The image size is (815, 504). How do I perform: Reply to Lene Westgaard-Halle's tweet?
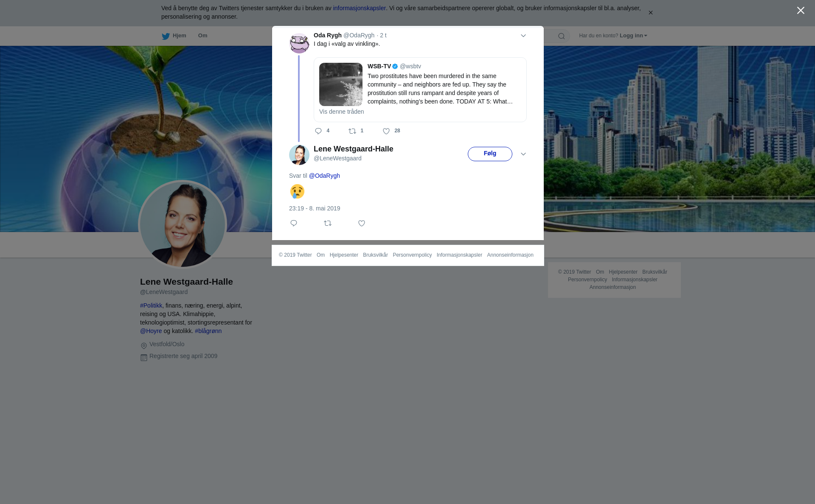[294, 223]
